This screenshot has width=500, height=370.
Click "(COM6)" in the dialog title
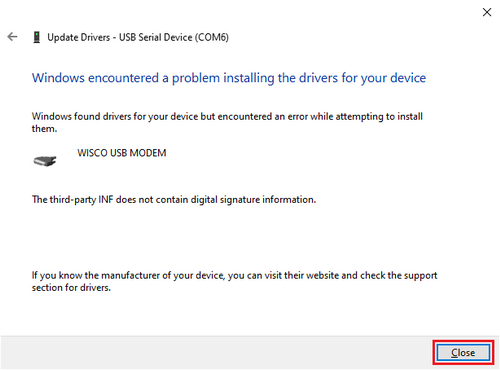tap(212, 37)
